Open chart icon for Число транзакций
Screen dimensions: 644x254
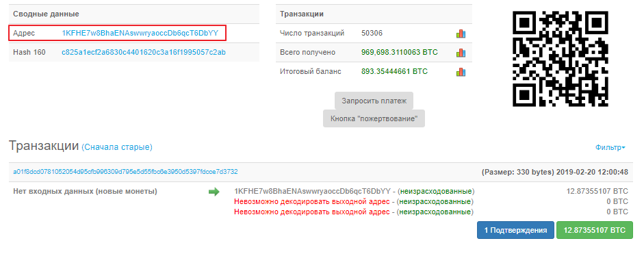[x=461, y=34]
